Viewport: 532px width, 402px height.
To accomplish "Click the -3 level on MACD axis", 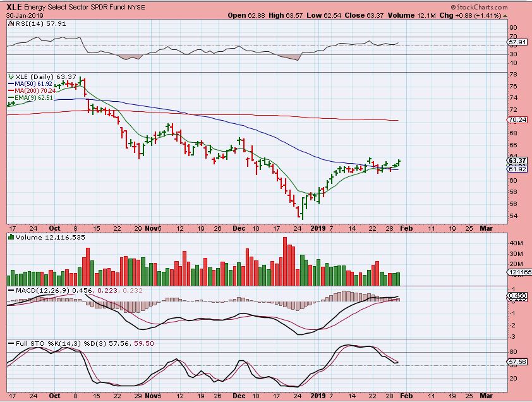I will pyautogui.click(x=513, y=336).
